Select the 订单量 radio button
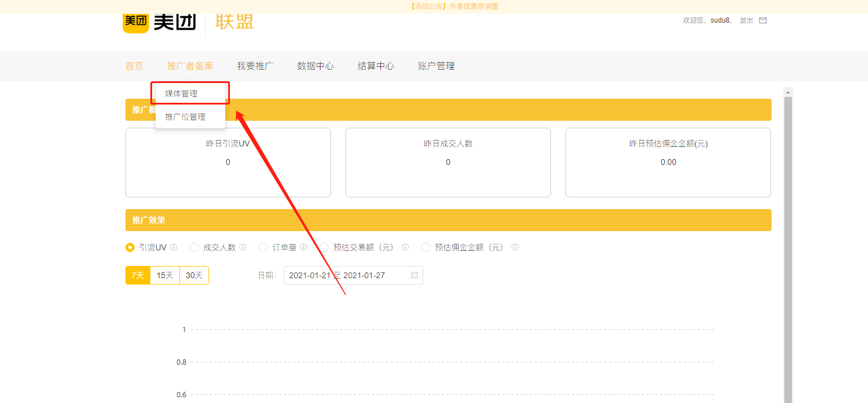Screen dimensions: 868x403 tap(263, 247)
